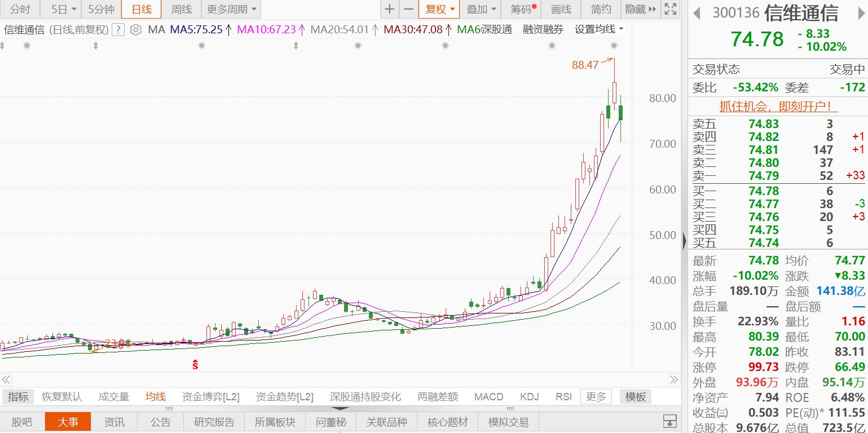Viewport: 868px width, 433px height.
Task: Go to previous stock with left arrow
Action: point(697,13)
